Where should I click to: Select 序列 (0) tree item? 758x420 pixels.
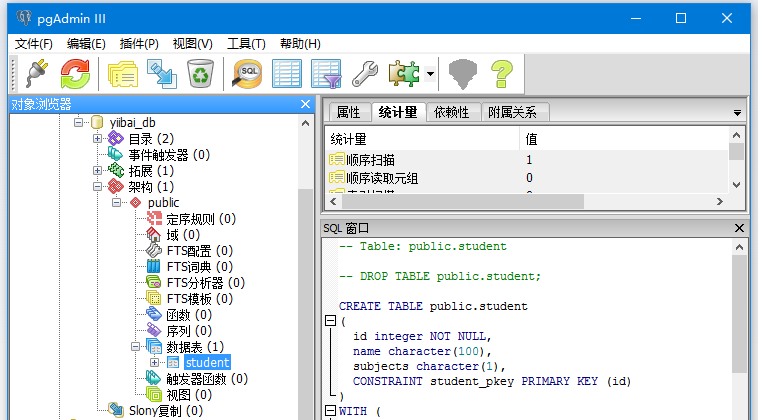click(189, 331)
